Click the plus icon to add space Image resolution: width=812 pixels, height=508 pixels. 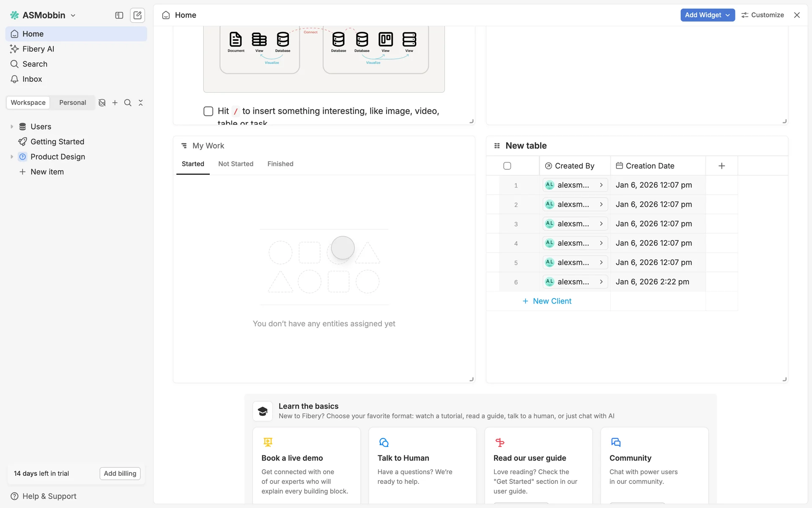(x=115, y=103)
